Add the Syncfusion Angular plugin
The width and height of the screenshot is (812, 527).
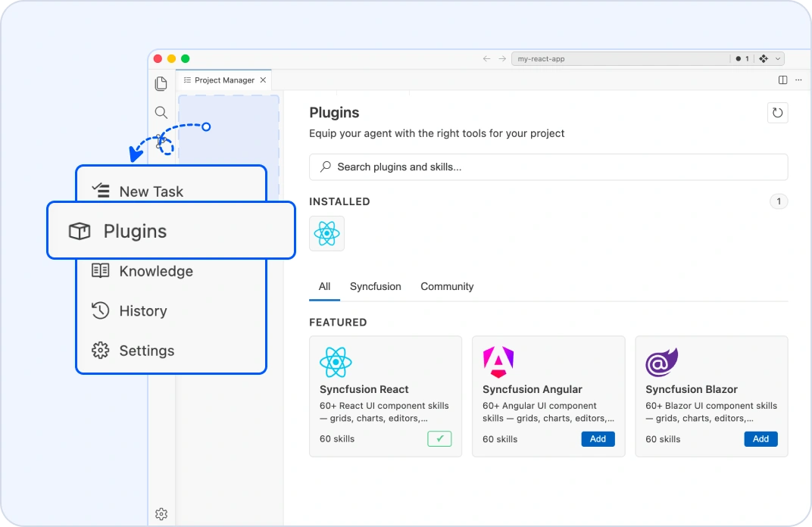[x=598, y=438]
